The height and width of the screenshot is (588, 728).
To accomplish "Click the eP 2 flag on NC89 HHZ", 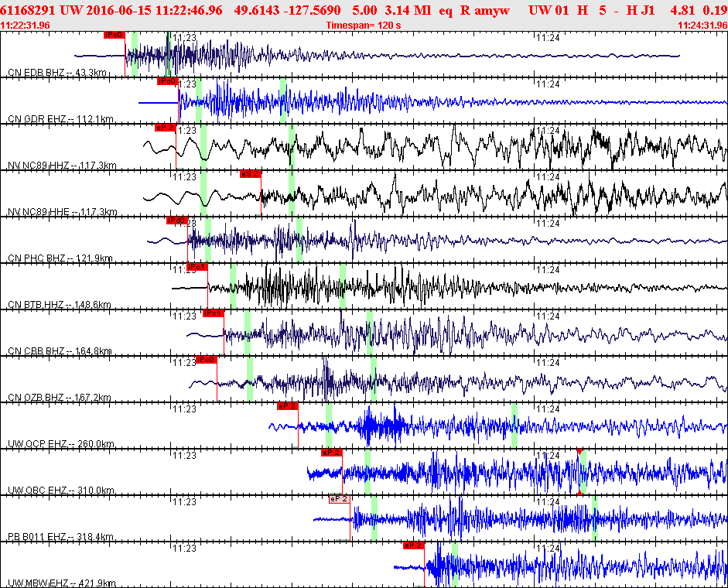I will click(x=166, y=128).
